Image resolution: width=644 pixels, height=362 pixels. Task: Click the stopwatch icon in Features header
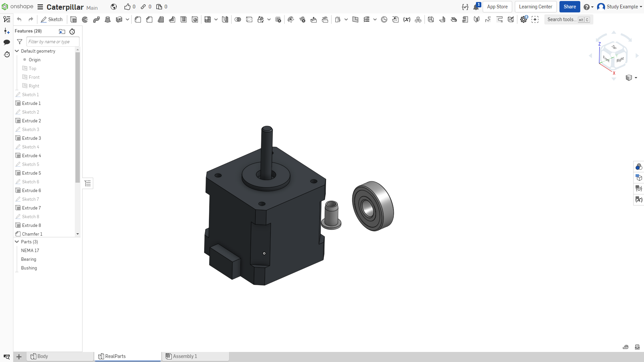coord(72,32)
